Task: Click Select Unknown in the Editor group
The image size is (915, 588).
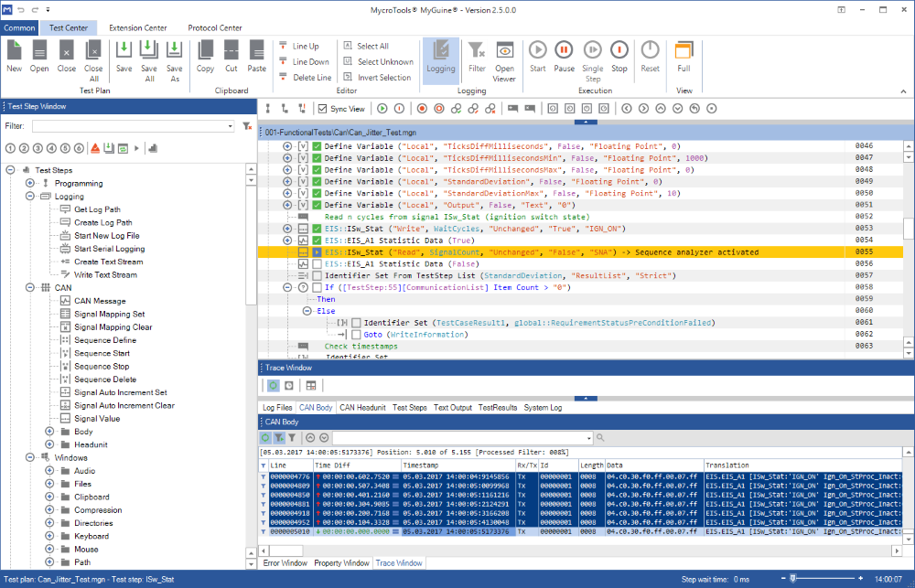Action: [378, 62]
